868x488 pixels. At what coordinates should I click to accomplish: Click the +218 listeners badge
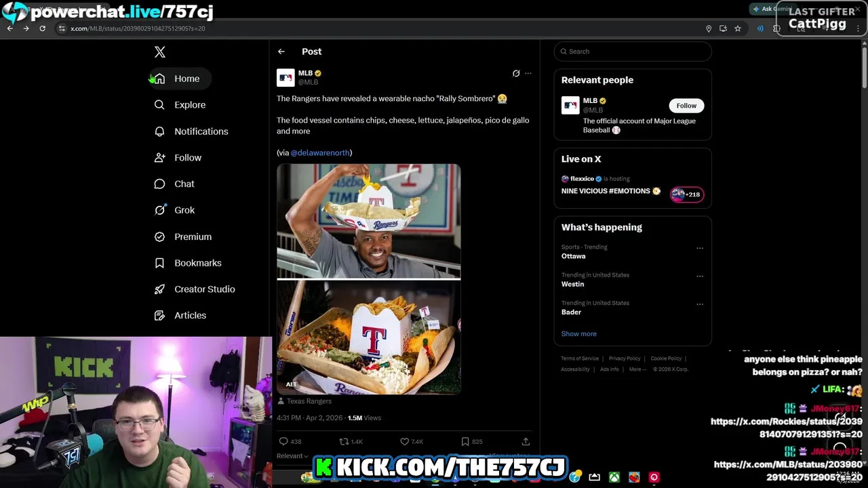[686, 195]
